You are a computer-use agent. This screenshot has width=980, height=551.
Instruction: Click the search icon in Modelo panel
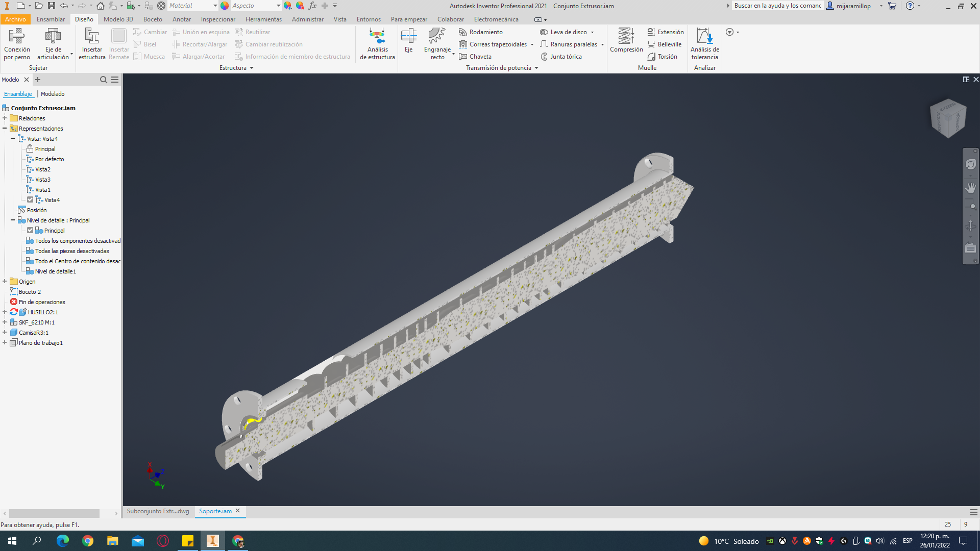click(103, 80)
